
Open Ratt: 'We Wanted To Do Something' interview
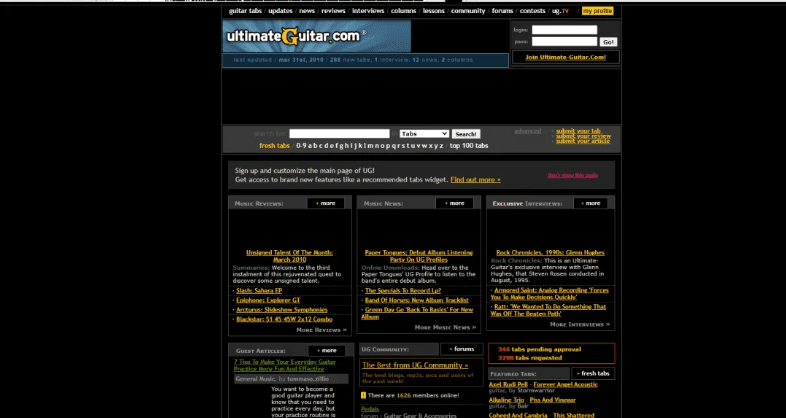(x=548, y=310)
